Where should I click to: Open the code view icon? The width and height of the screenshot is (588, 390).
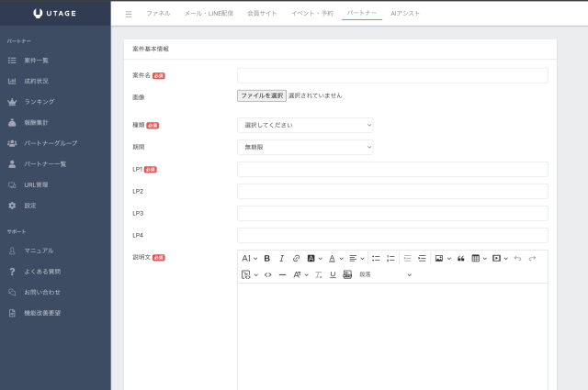pos(267,274)
